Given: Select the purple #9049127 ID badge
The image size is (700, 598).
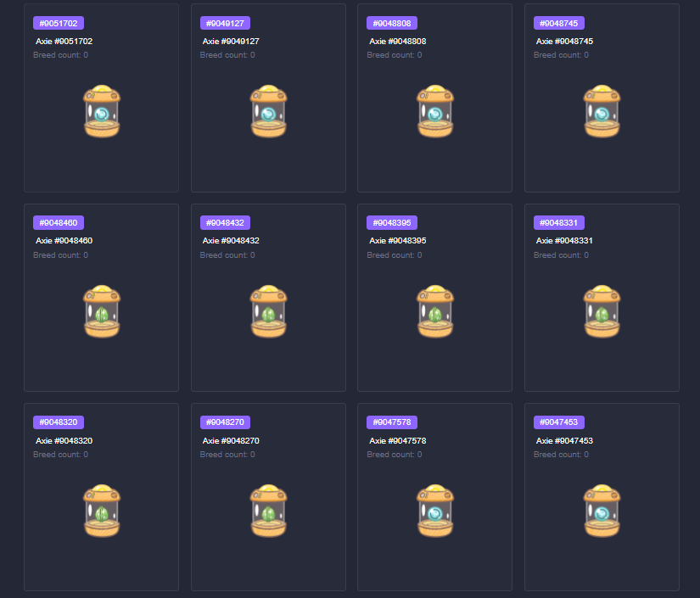Looking at the screenshot, I should (225, 23).
